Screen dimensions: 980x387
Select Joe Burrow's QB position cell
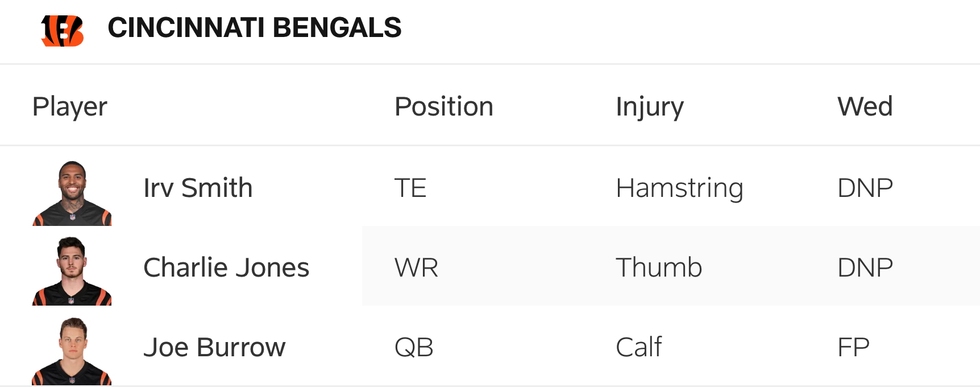pyautogui.click(x=414, y=347)
